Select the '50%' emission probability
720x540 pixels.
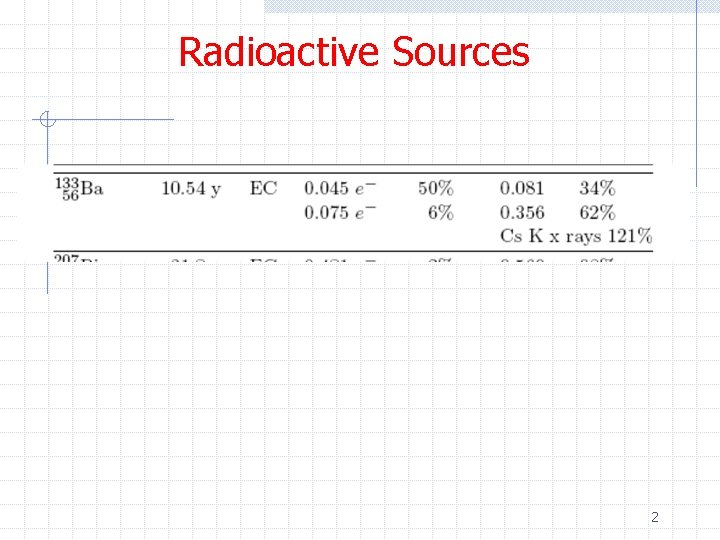click(436, 188)
